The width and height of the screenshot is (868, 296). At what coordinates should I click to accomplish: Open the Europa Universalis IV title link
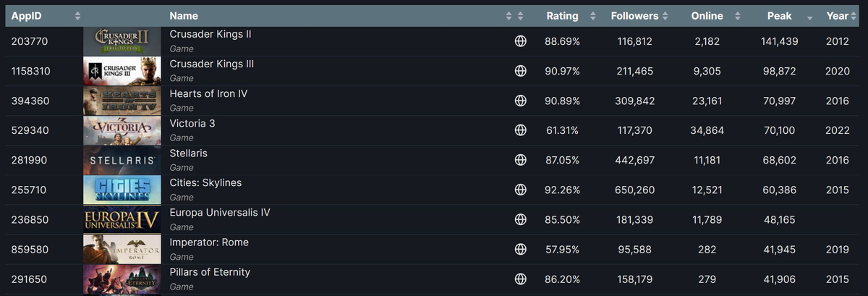[220, 213]
